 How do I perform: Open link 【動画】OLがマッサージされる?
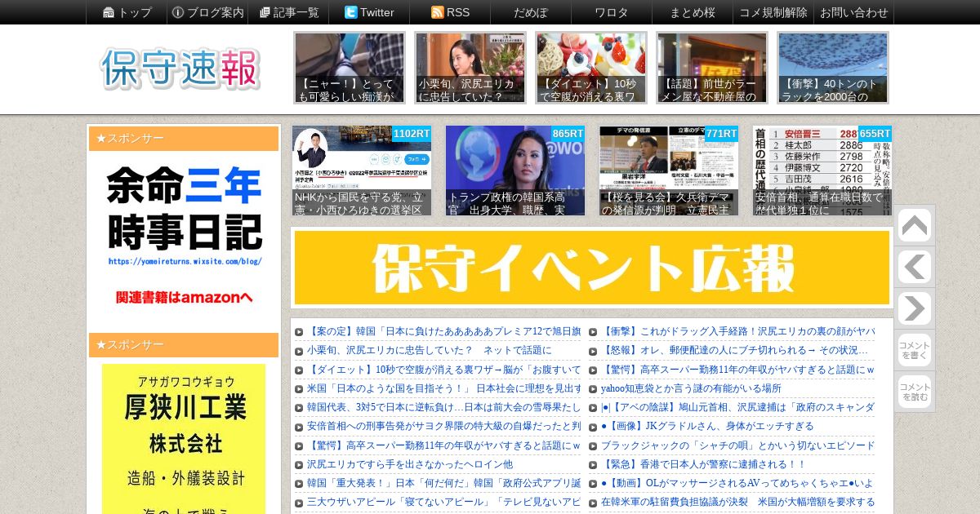click(737, 483)
